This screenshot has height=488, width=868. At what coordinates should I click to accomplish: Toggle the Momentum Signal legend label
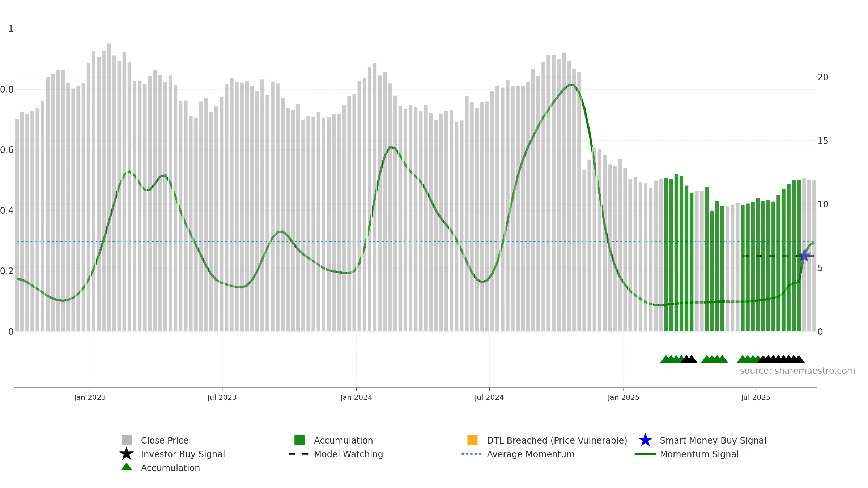[x=699, y=454]
